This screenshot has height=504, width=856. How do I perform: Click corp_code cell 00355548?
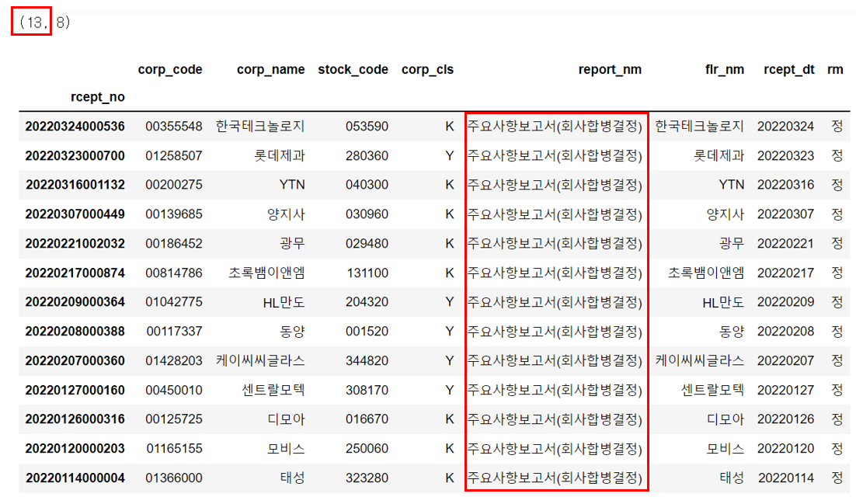point(173,127)
